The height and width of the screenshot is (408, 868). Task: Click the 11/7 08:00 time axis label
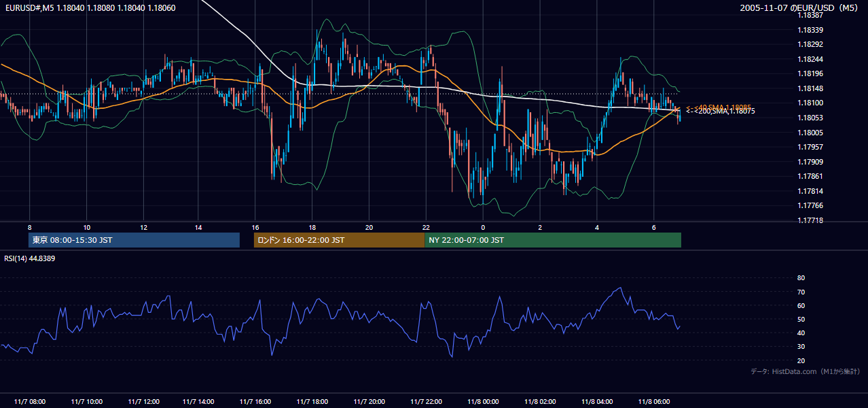coord(30,402)
